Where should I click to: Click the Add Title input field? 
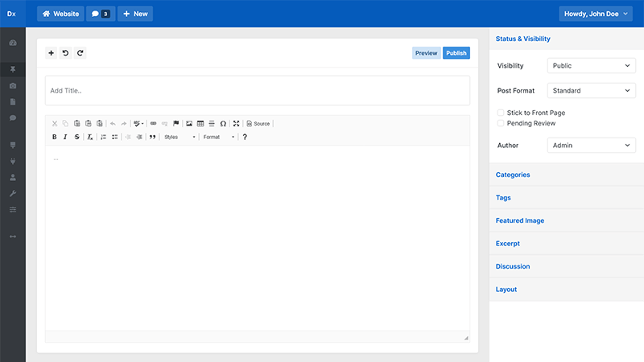pyautogui.click(x=258, y=91)
